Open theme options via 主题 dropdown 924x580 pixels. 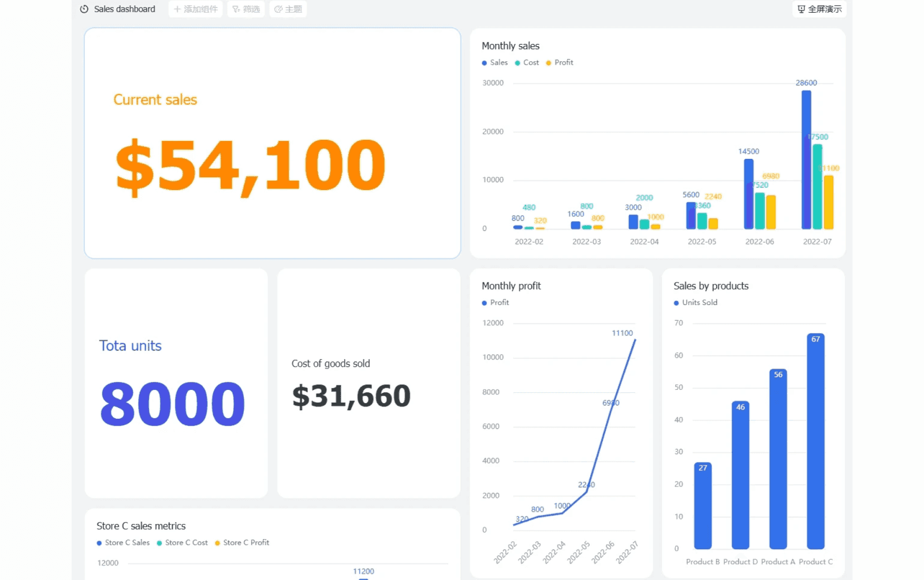point(288,9)
